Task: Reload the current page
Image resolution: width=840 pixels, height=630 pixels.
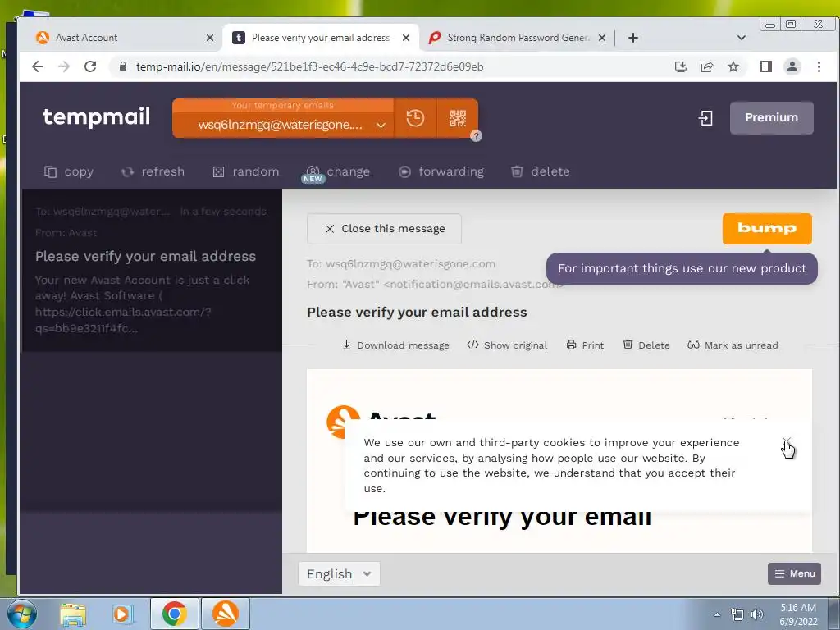Action: pyautogui.click(x=90, y=66)
